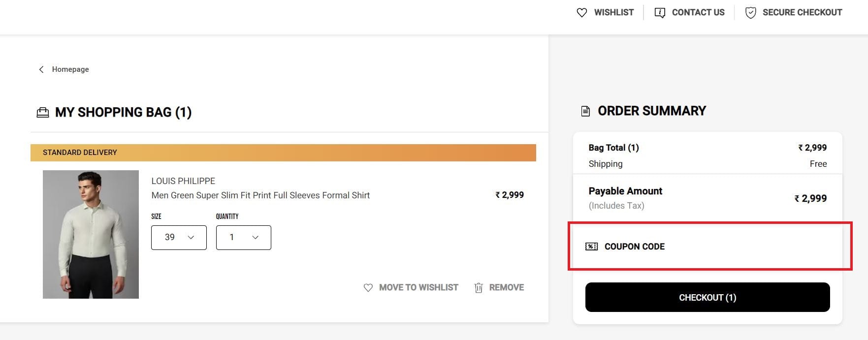Go back to Homepage link

click(x=70, y=69)
